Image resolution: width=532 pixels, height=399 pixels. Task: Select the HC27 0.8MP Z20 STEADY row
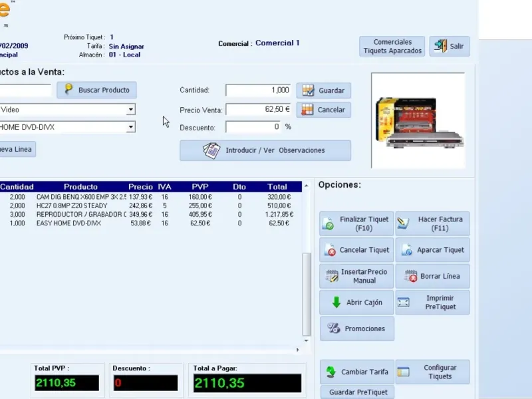pyautogui.click(x=151, y=205)
